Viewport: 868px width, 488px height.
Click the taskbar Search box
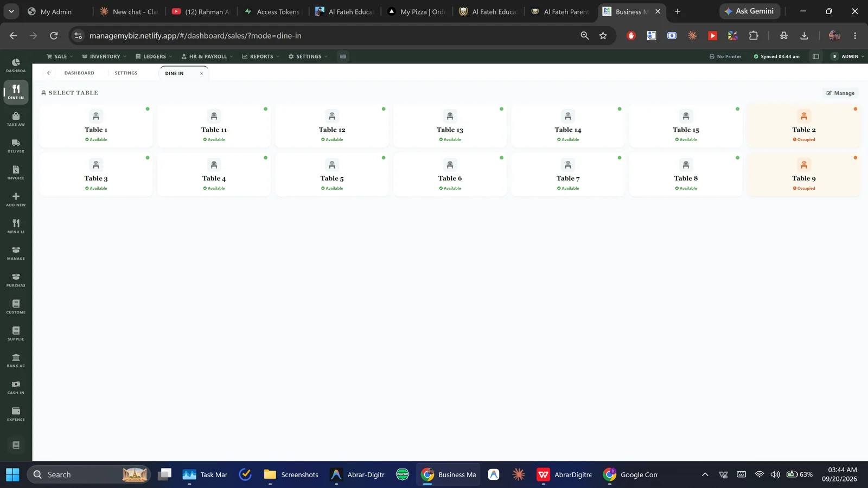point(88,474)
